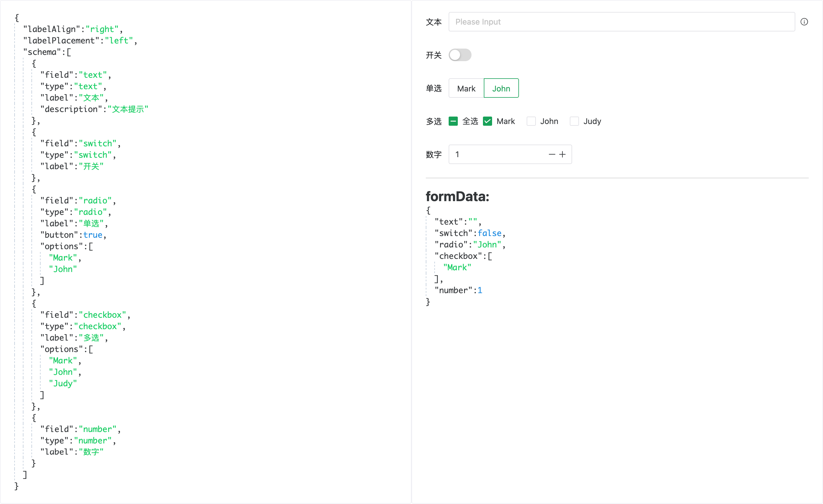
Task: Click the indeterminate minus icon on 全选
Action: click(x=453, y=121)
